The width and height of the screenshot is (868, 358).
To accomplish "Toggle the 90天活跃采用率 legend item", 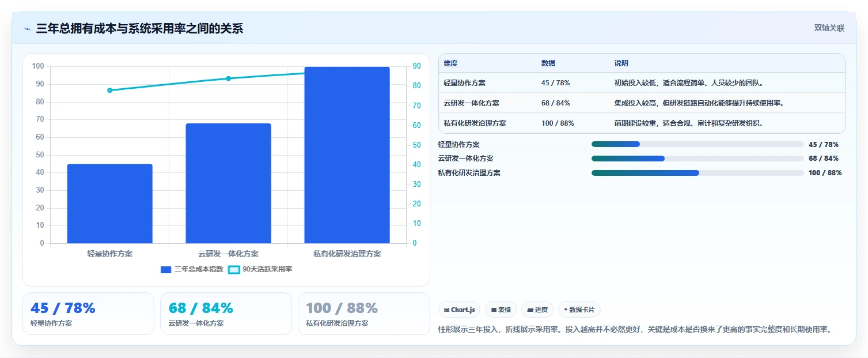I will 260,269.
